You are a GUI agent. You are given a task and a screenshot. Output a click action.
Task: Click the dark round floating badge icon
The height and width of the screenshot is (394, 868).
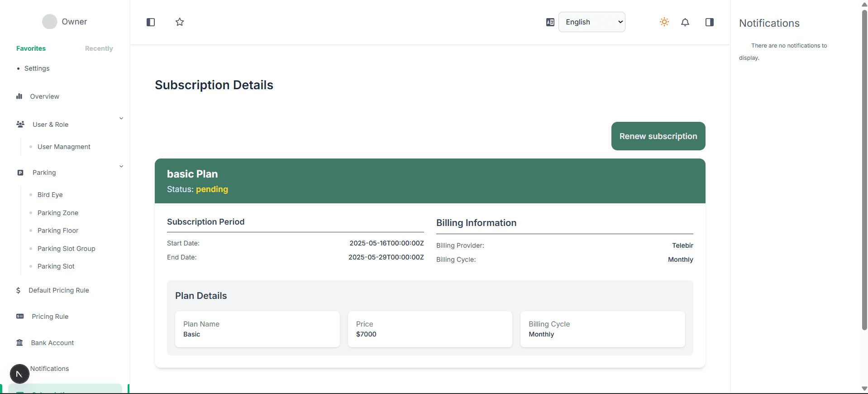coord(19,374)
